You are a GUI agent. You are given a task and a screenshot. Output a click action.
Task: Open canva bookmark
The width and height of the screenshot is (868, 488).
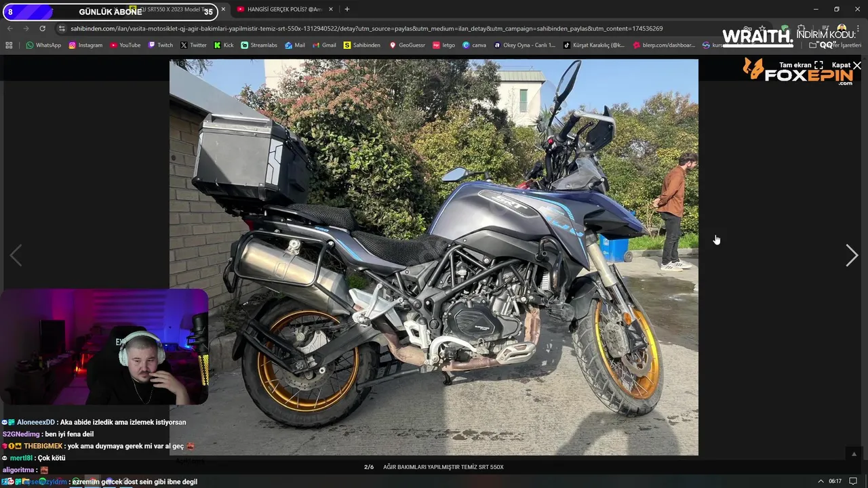click(x=474, y=45)
